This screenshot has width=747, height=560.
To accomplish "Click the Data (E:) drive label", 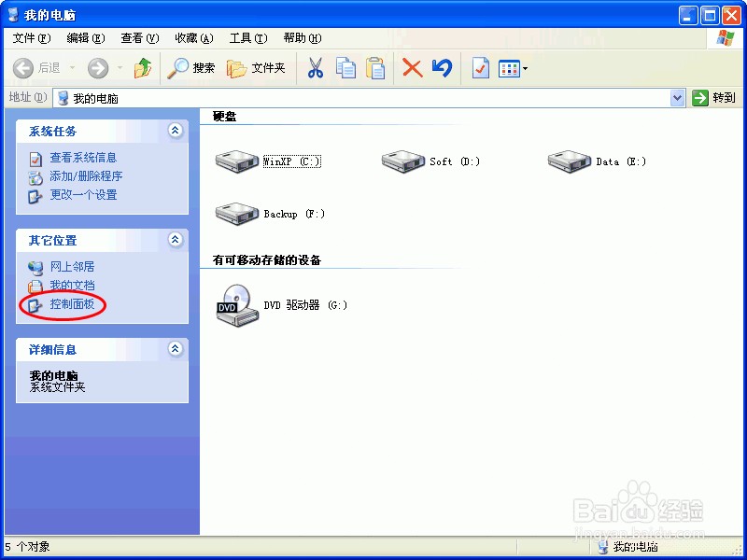I will pyautogui.click(x=621, y=161).
